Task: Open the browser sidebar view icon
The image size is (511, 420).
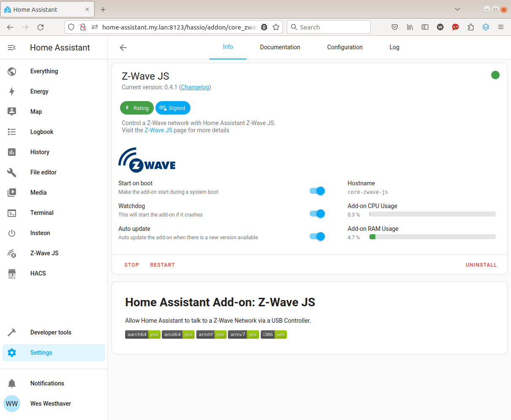Action: point(425,27)
